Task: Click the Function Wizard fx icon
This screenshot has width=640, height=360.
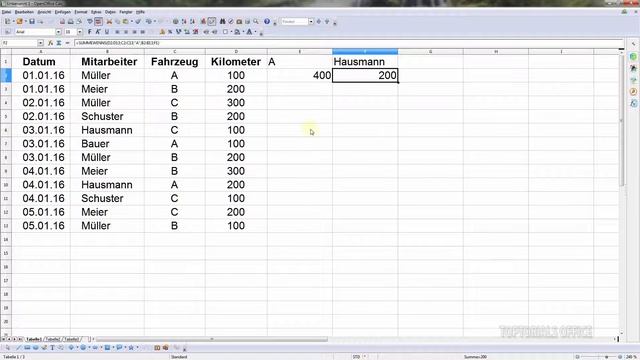Action: point(51,43)
